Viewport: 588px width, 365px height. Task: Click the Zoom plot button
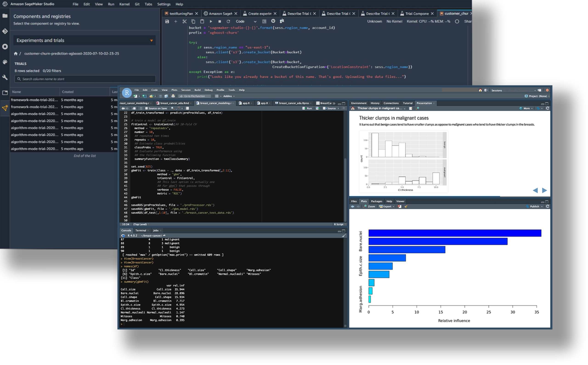pyautogui.click(x=370, y=206)
